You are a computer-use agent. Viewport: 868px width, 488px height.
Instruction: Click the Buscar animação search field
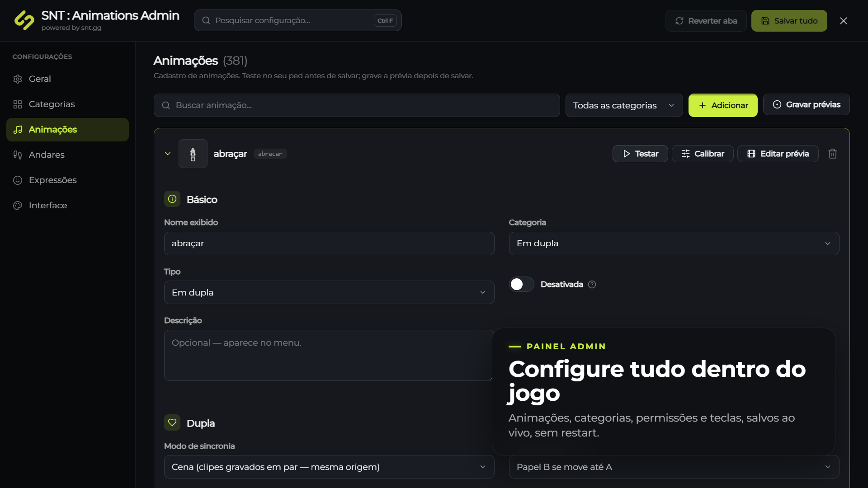point(357,105)
